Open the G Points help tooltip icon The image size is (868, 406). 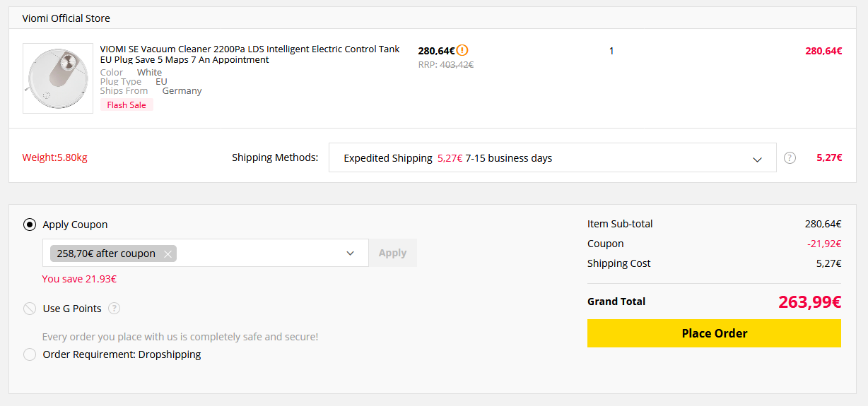[114, 309]
